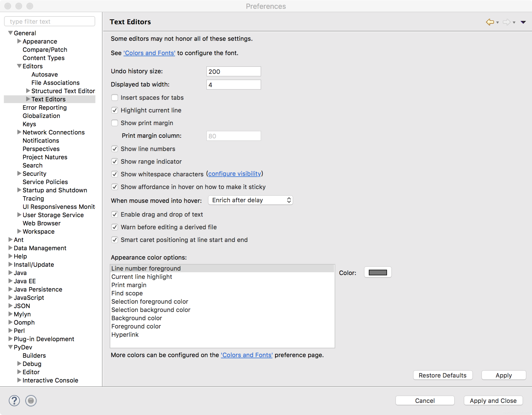The width and height of the screenshot is (532, 415).
Task: Open the Compare/Patch preference page
Action: pyautogui.click(x=45, y=50)
